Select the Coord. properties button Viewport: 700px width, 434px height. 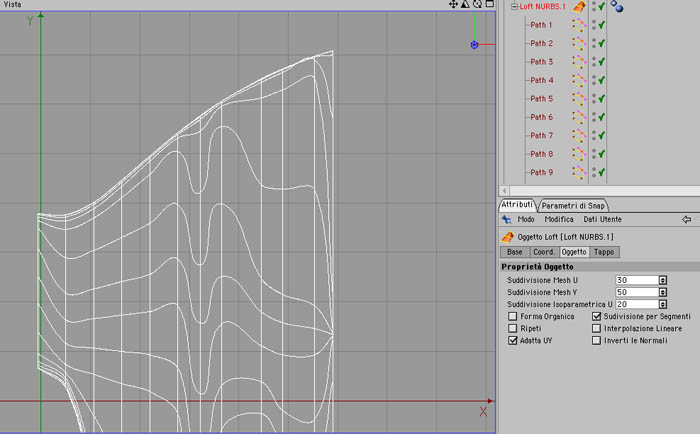544,252
